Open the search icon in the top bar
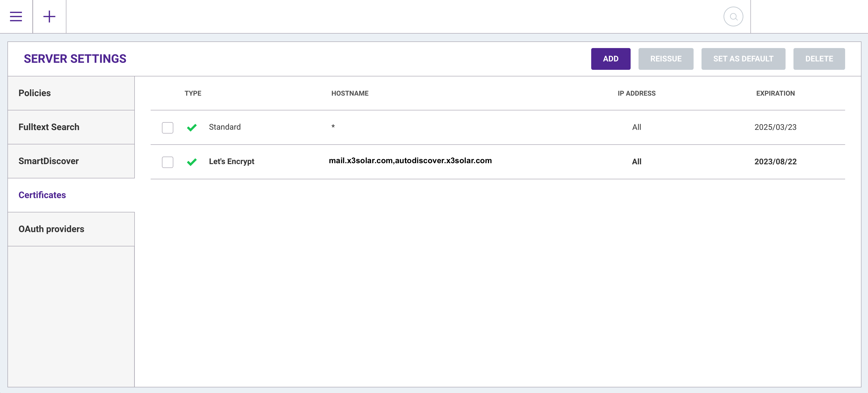The image size is (868, 393). pyautogui.click(x=733, y=16)
